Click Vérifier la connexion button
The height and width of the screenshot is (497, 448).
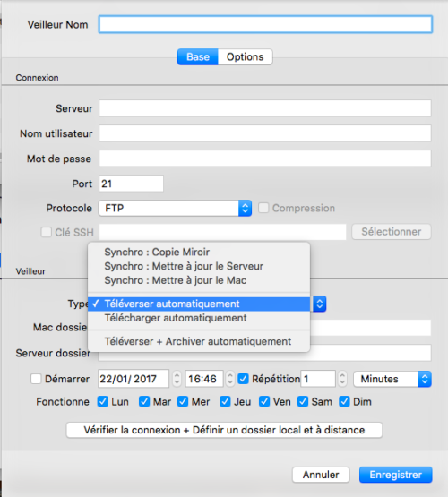click(224, 430)
